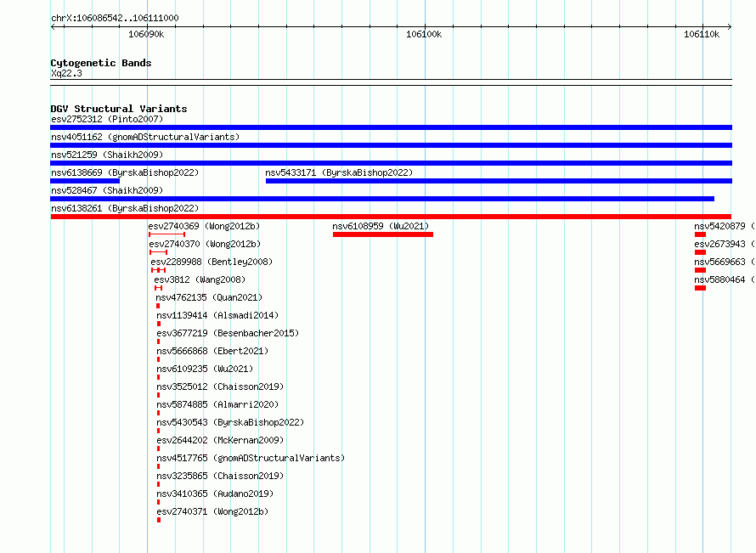
Task: Click the right arrow of the ruler
Action: tap(730, 26)
